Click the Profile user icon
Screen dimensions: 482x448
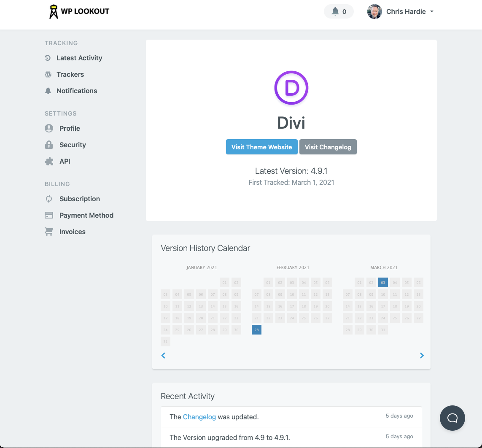(49, 128)
